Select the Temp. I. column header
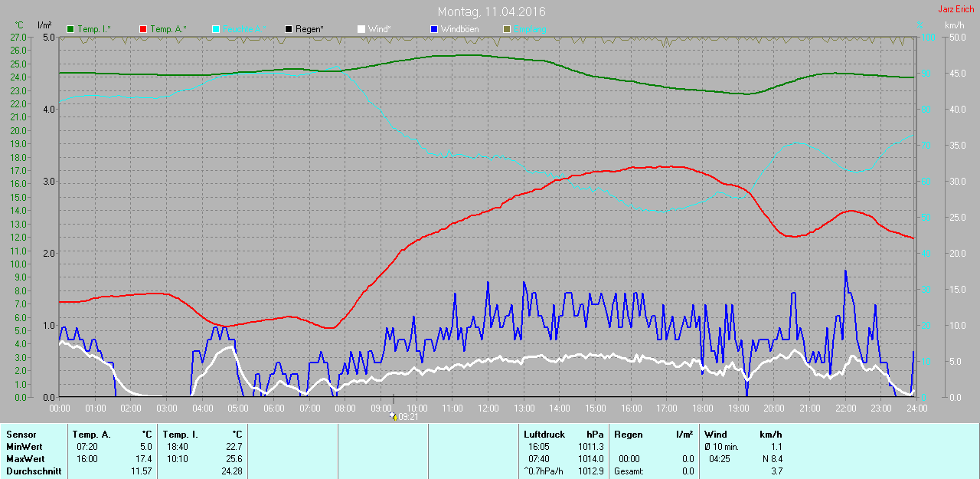Viewport: 980px width, 479px height. coord(180,435)
